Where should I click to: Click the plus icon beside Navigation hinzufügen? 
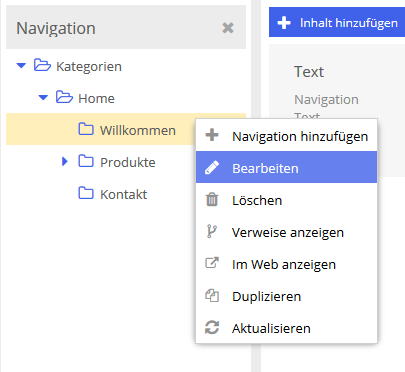[x=212, y=135]
